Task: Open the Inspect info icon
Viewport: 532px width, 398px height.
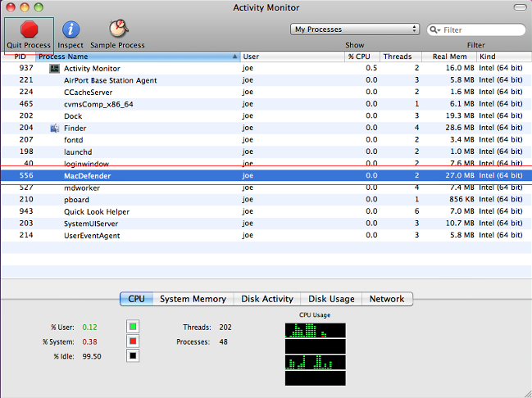Action: pyautogui.click(x=70, y=30)
